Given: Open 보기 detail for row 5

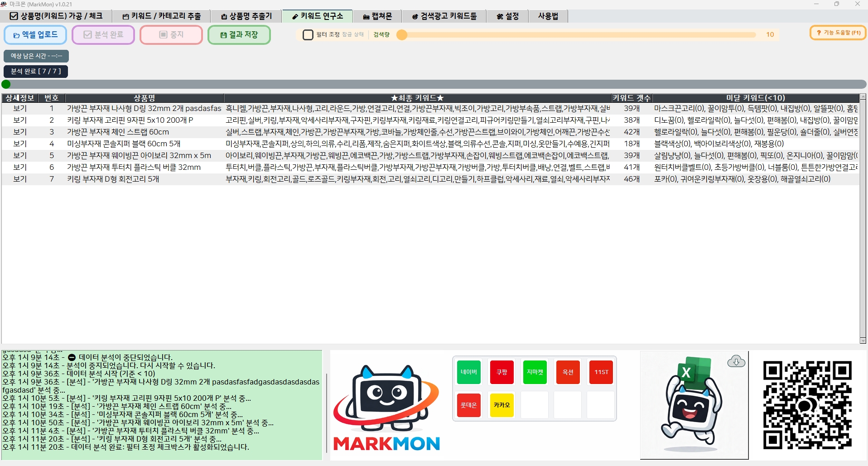Looking at the screenshot, I should (x=20, y=156).
